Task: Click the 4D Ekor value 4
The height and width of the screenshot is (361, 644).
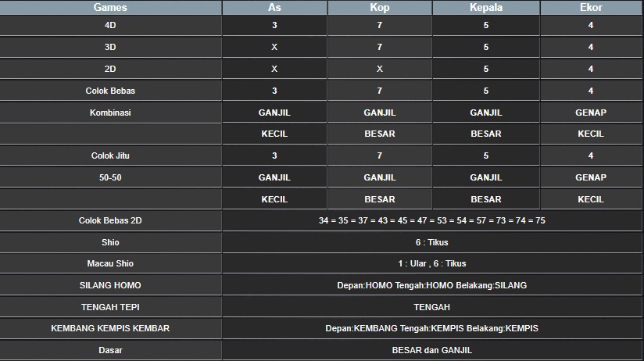Action: (591, 26)
